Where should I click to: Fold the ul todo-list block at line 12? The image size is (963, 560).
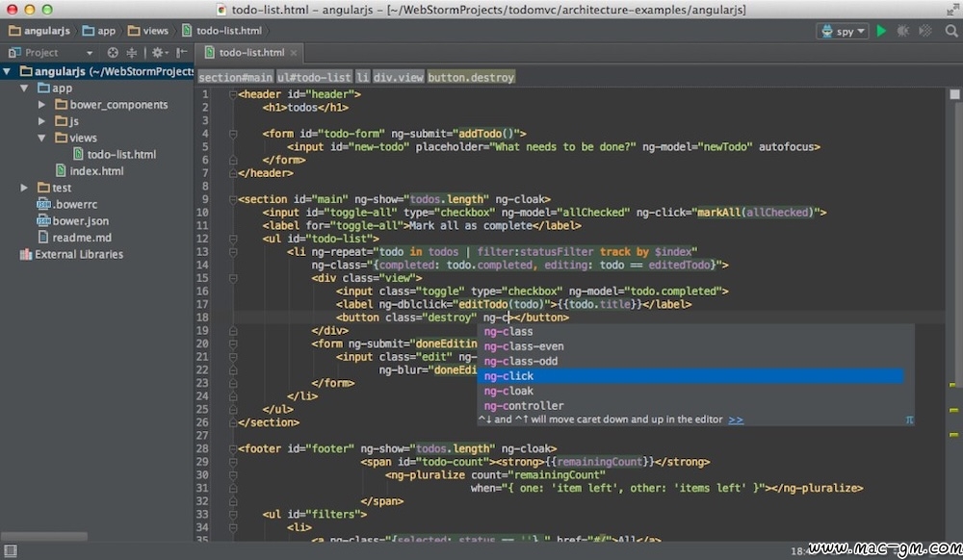[233, 239]
